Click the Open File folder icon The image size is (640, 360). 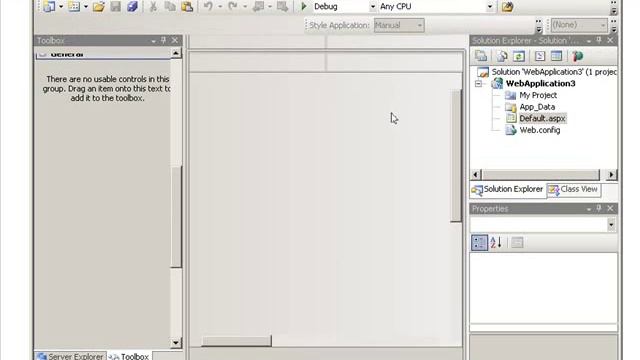click(98, 7)
